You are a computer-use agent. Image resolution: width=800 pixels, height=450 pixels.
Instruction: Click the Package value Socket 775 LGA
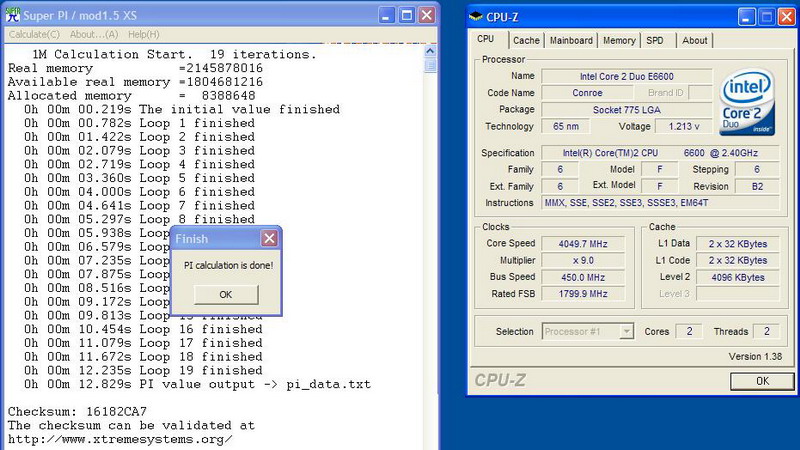pyautogui.click(x=627, y=110)
